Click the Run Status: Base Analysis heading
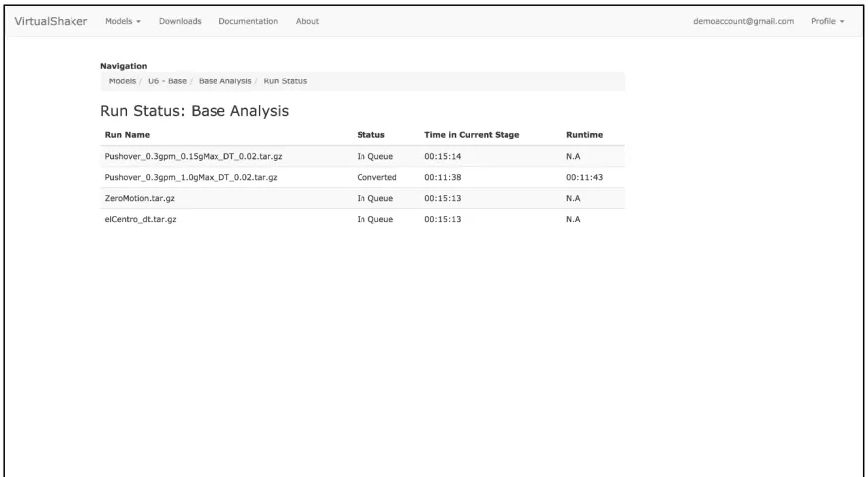868x477 pixels. coord(195,111)
